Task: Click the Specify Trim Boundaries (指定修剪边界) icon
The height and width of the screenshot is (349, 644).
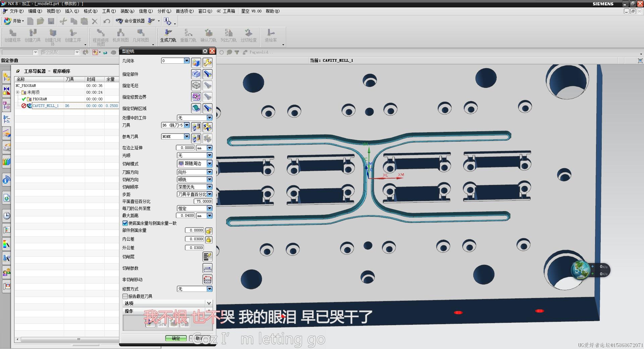Action: tap(196, 97)
